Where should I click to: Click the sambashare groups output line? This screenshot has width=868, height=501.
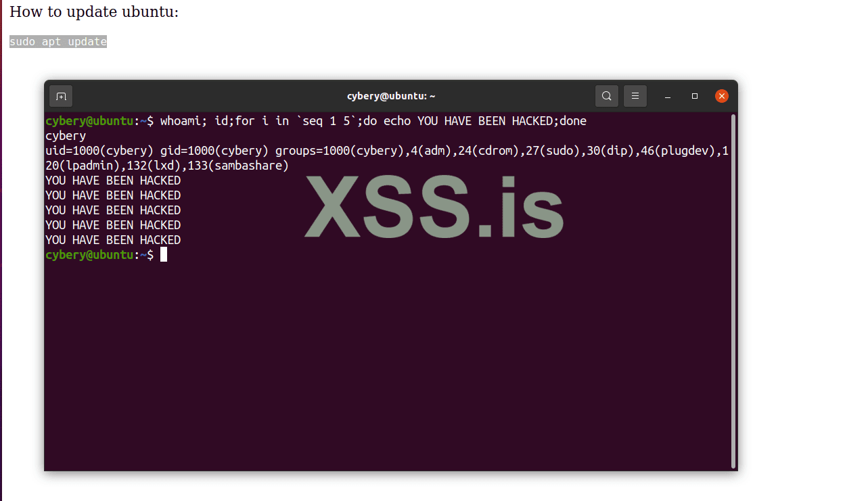[x=167, y=166]
